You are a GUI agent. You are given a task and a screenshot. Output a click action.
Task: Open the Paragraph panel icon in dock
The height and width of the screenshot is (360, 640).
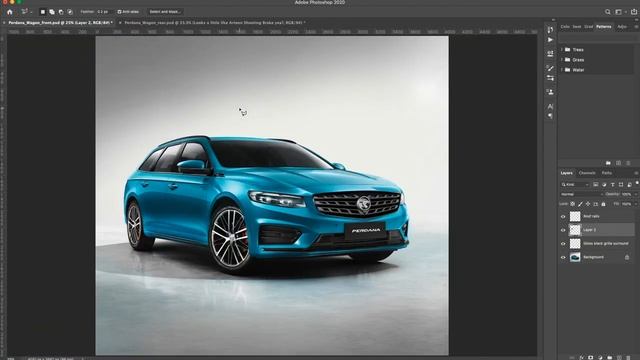(550, 116)
